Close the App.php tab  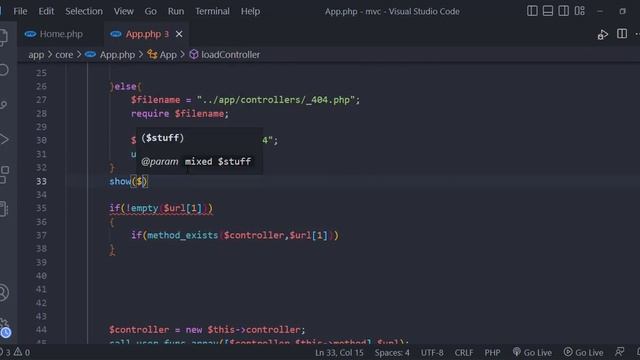tap(179, 34)
